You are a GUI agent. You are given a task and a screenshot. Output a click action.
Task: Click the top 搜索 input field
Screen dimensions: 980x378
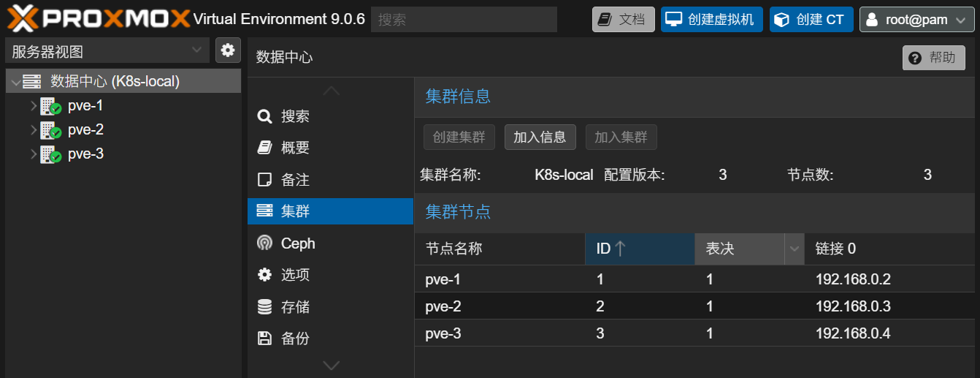464,20
